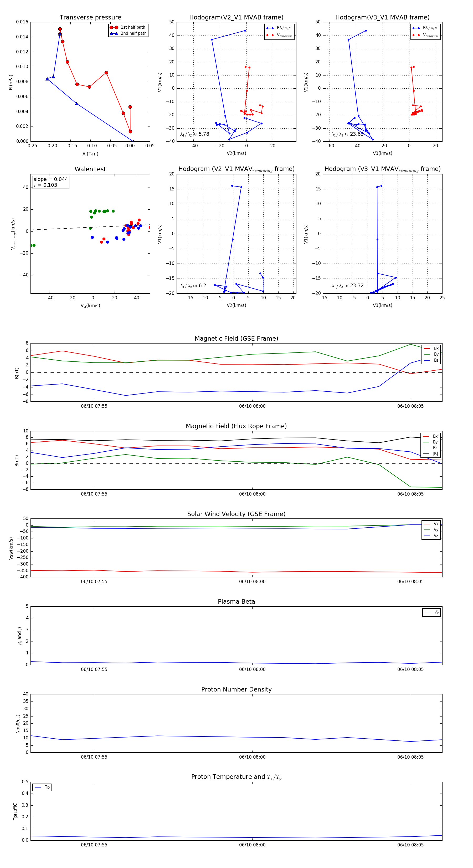Select the βp legend entry in Plasma Beta
Screen dimensions: 473x868
tap(432, 612)
